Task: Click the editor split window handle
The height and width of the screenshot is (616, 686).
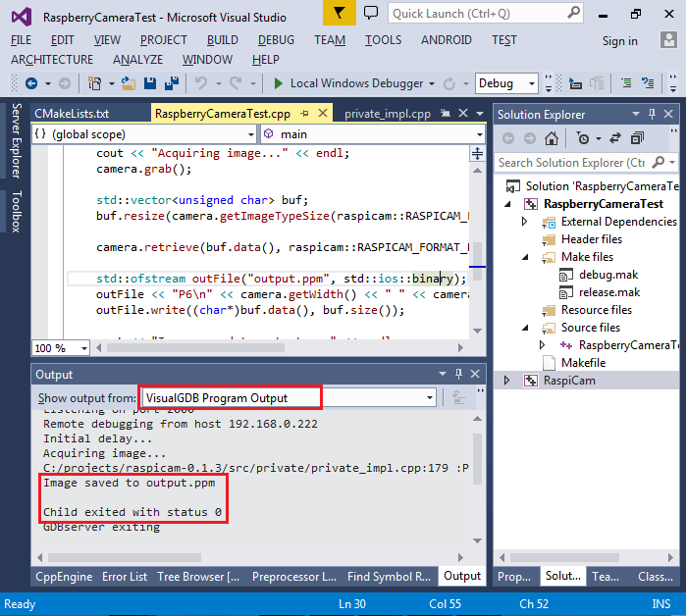Action: 477,153
